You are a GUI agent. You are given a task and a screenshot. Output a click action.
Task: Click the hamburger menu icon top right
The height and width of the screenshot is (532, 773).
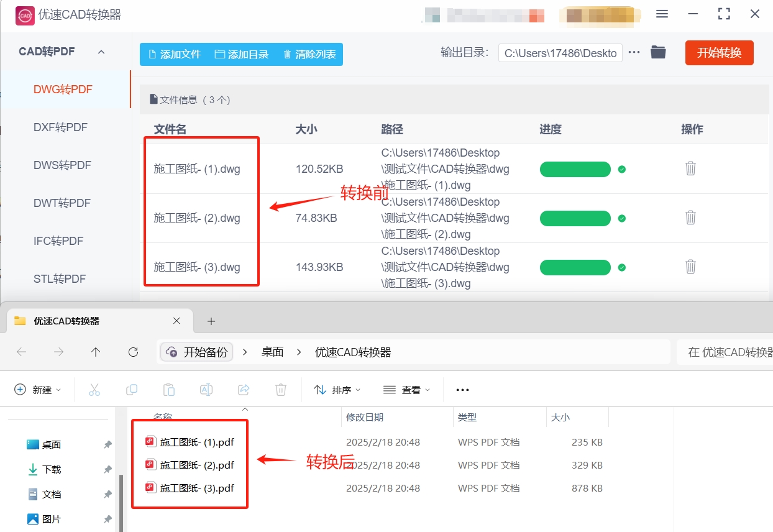[x=662, y=14]
